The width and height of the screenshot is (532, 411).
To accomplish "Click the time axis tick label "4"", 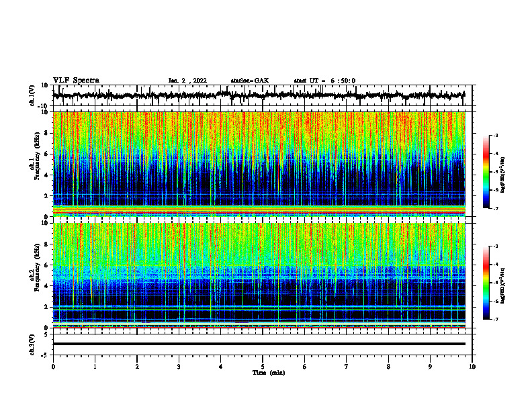I will 221,367.
